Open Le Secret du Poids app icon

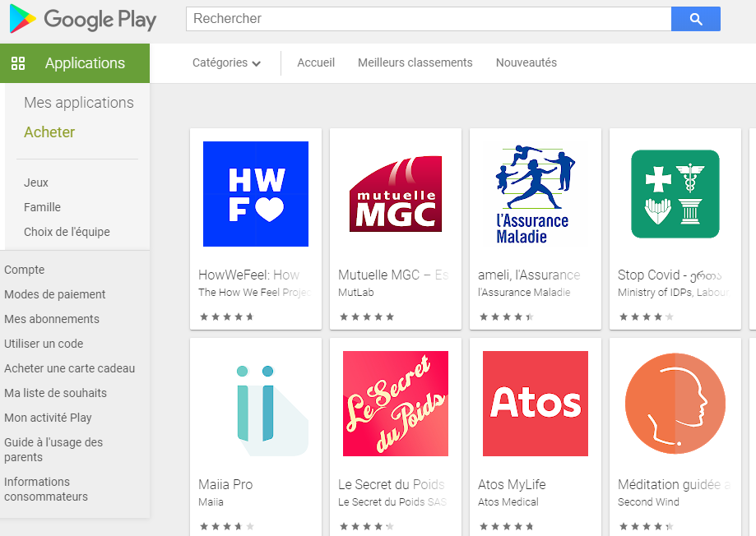pos(396,404)
